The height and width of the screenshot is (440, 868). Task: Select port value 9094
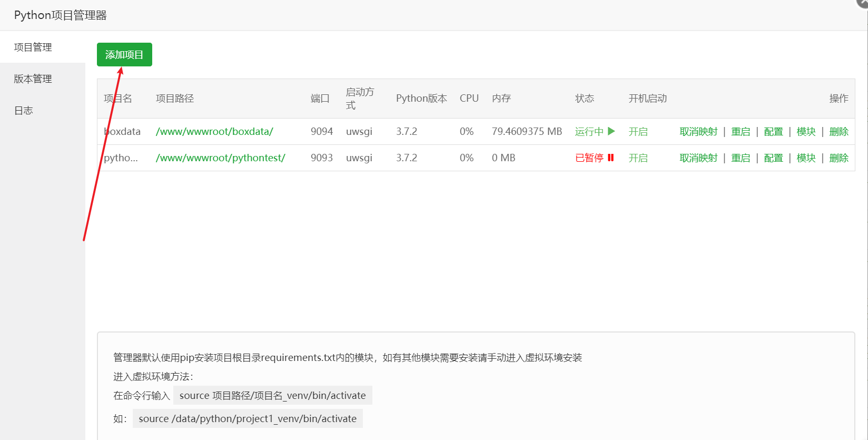click(x=322, y=132)
